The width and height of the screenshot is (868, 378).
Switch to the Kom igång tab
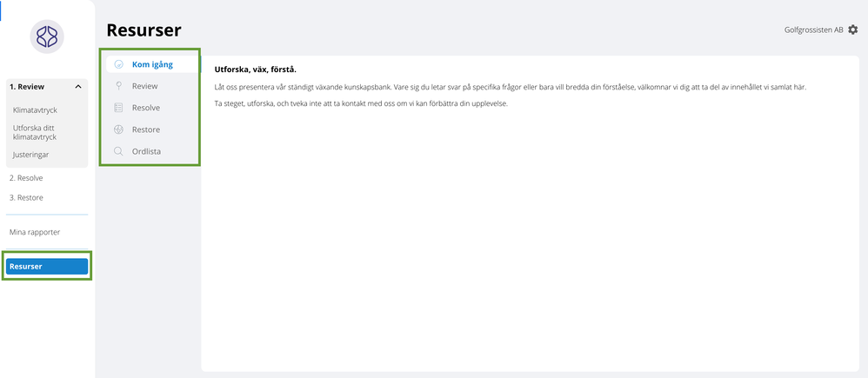[152, 64]
